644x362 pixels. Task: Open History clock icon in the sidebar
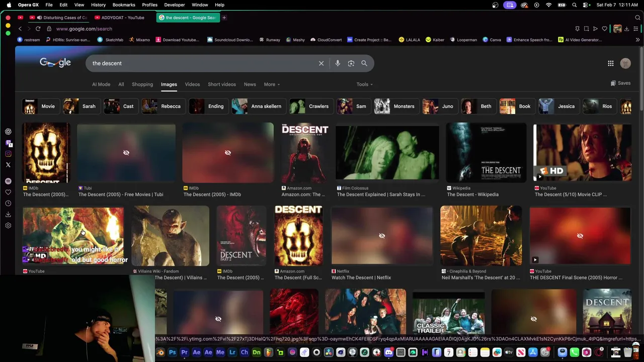click(x=8, y=203)
